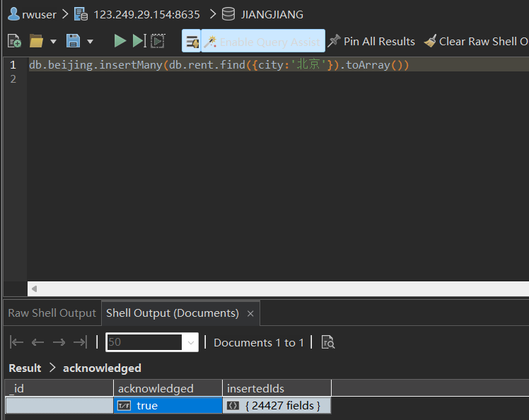Expand the save options dropdown arrow
Screen dimensions: 529x420
point(90,42)
